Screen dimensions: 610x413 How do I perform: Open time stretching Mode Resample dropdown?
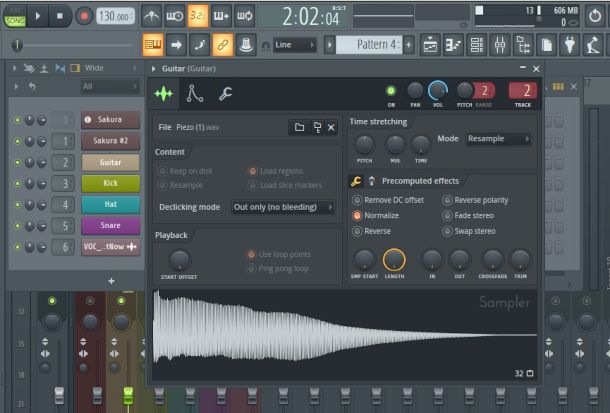(498, 139)
